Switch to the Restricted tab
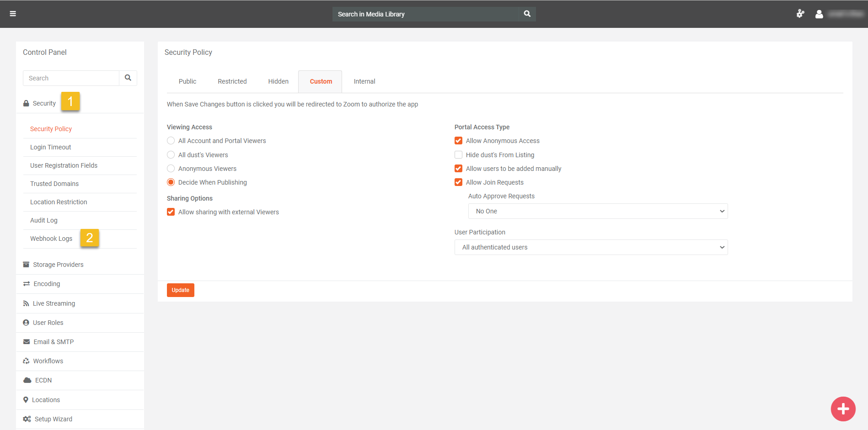Screen dimensions: 868x430 coord(232,81)
